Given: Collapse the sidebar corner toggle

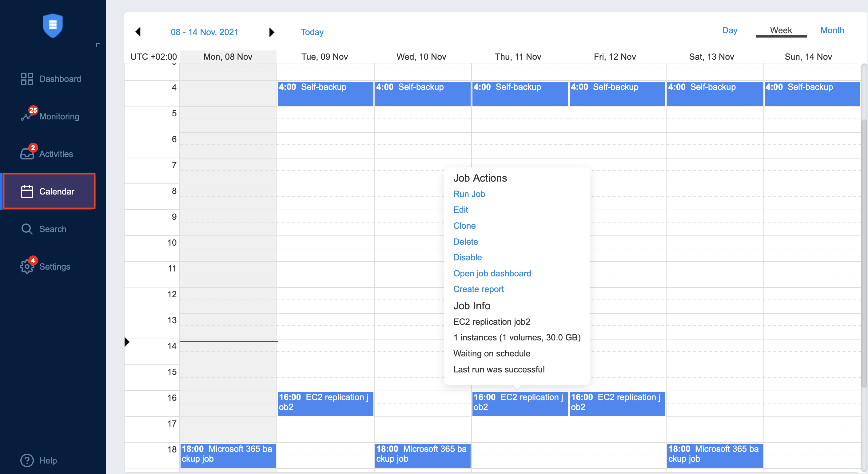Looking at the screenshot, I should point(98,45).
